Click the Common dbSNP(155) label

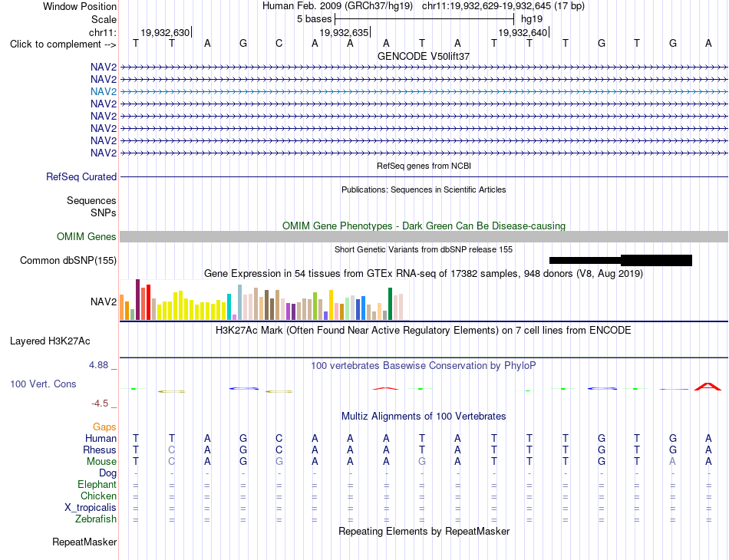[x=68, y=260]
